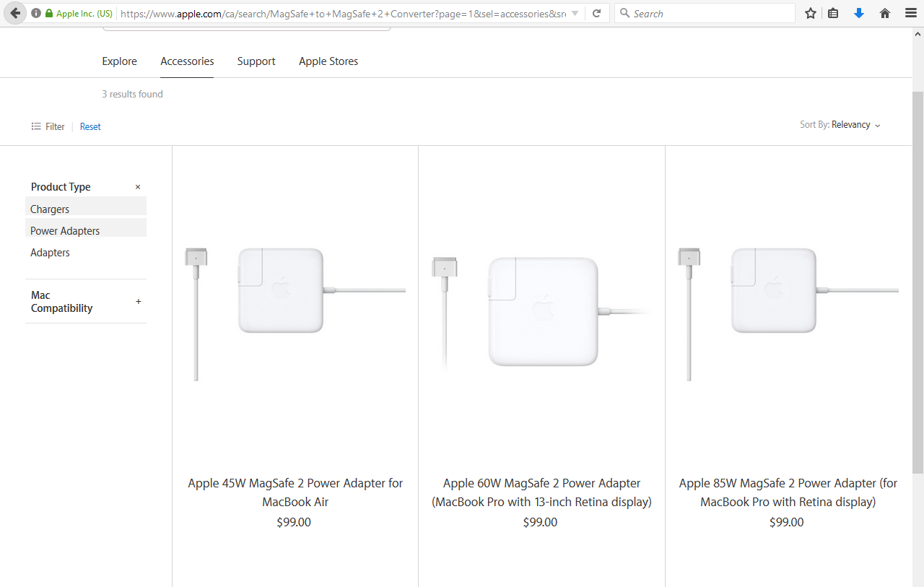Switch to the Explore tab
924x587 pixels.
coord(120,61)
